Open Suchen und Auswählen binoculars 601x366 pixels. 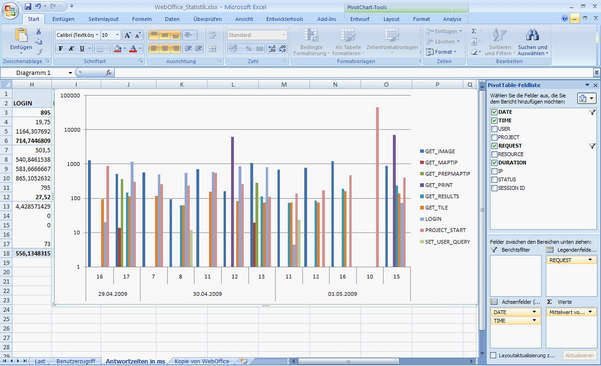click(x=532, y=42)
